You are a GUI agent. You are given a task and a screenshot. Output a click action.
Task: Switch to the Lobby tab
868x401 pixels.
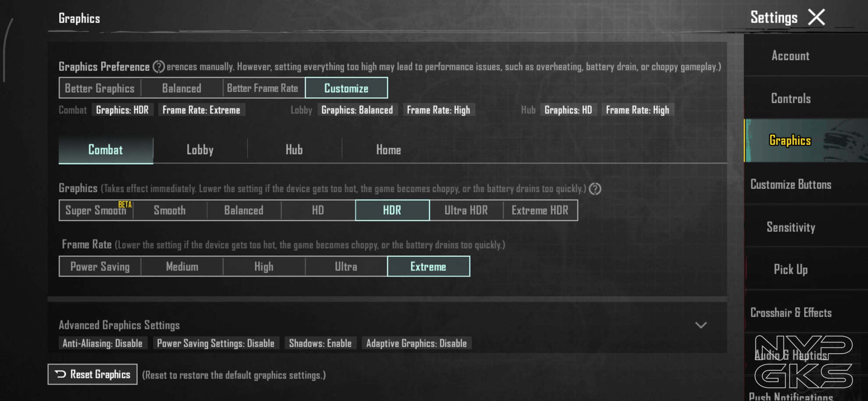(200, 150)
